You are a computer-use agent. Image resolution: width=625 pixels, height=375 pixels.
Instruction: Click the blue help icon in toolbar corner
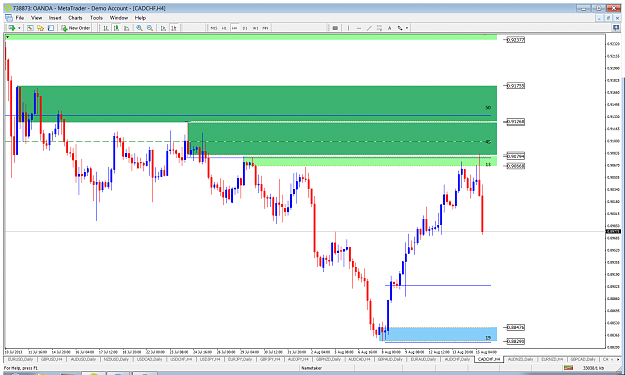616,28
